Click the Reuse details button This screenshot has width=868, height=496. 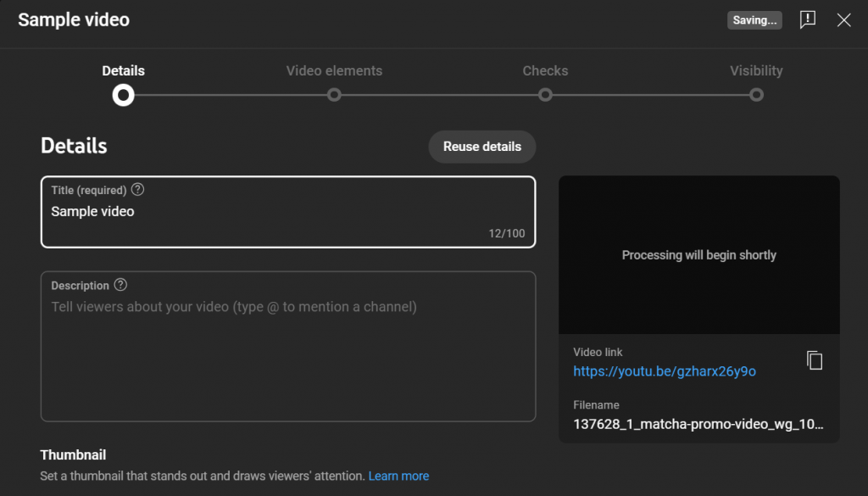click(x=481, y=146)
